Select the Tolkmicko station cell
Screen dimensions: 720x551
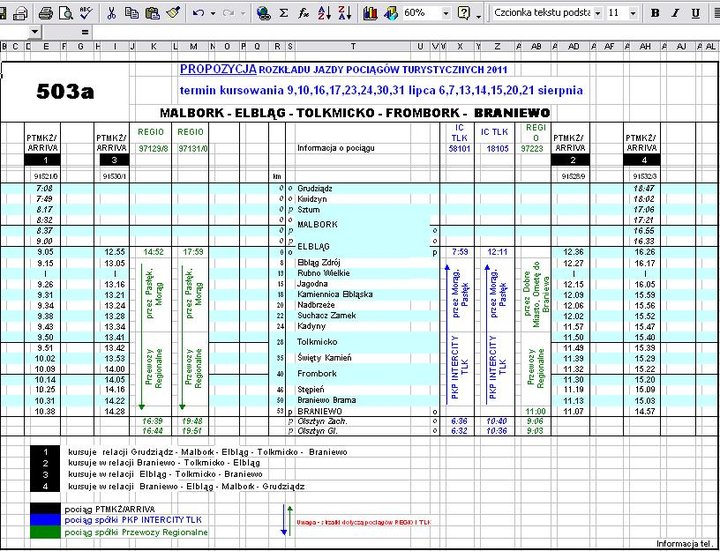click(317, 342)
